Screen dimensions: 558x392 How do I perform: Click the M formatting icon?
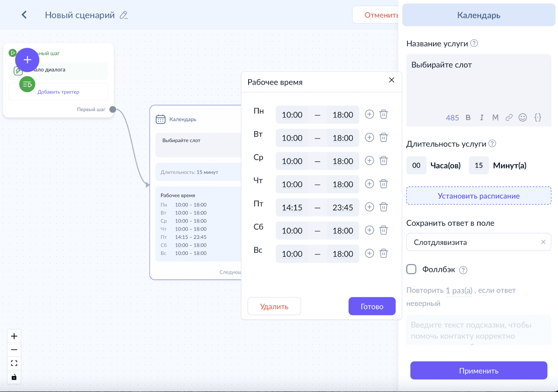point(495,118)
